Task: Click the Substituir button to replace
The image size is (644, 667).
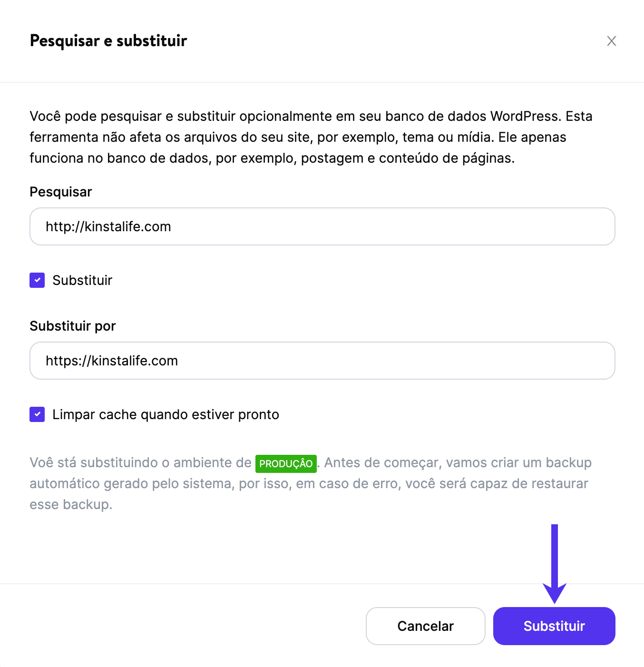Action: tap(554, 626)
